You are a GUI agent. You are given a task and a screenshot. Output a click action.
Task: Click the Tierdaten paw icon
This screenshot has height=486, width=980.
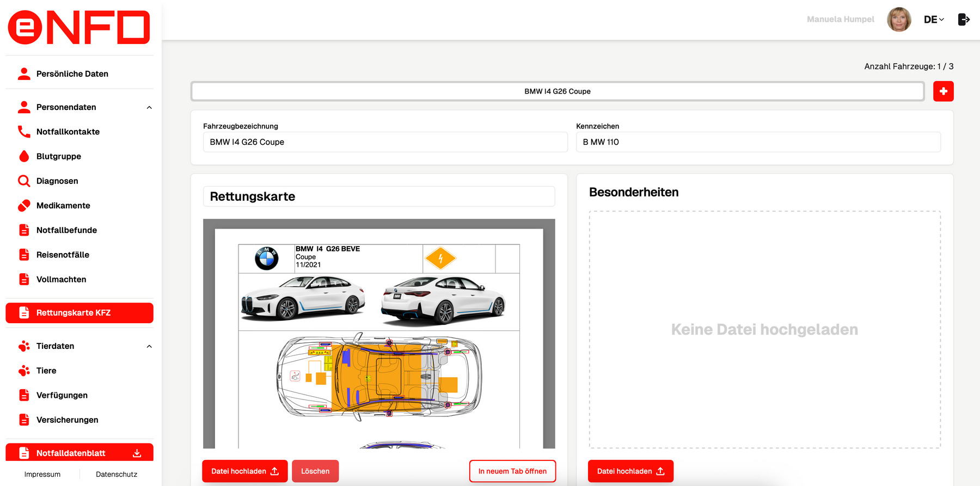point(24,346)
